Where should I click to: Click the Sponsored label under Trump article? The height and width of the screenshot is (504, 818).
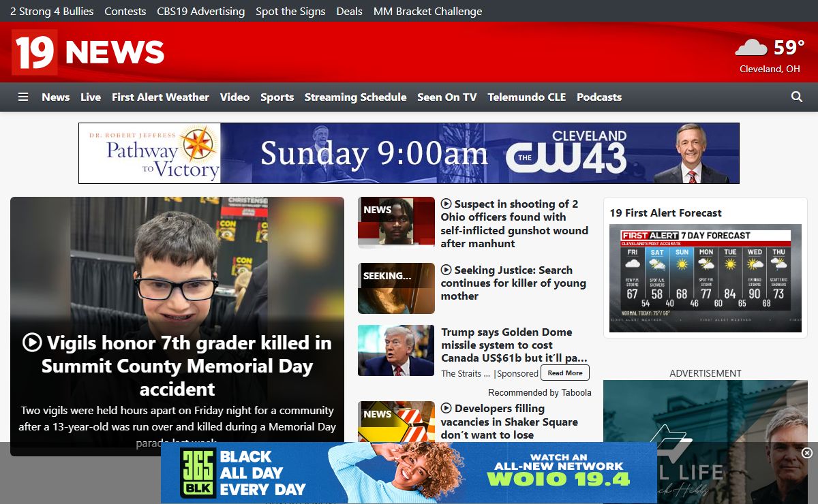pos(517,373)
